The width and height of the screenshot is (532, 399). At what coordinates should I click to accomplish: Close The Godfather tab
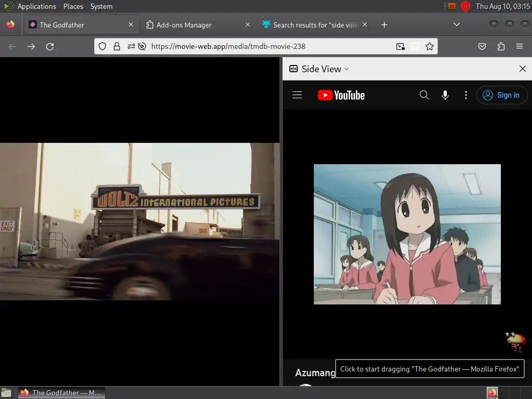point(131,25)
